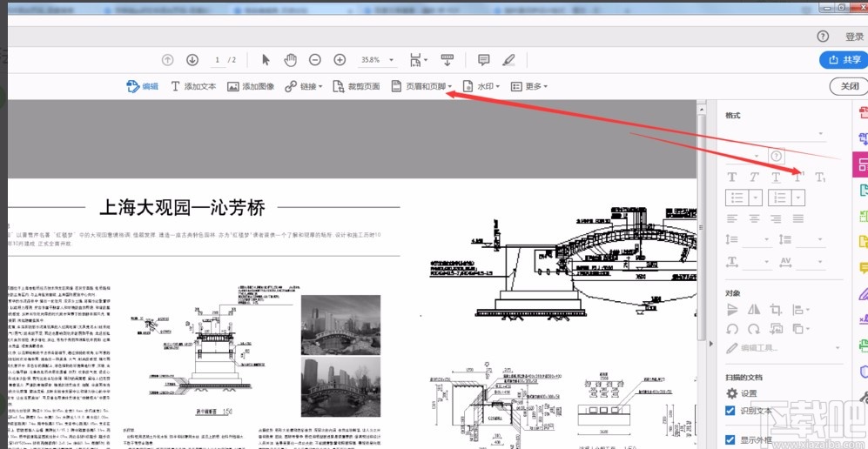Image resolution: width=868 pixels, height=449 pixels.
Task: Click the fit page width icon
Action: point(417,60)
